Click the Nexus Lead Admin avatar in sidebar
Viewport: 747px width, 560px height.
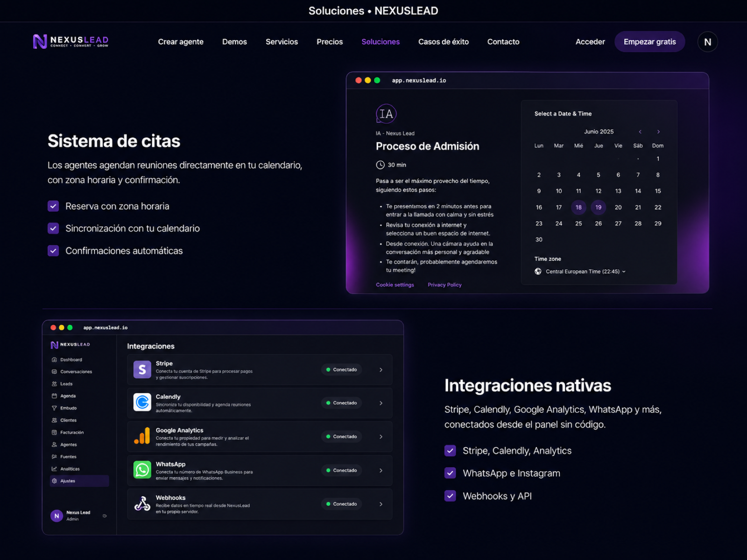[x=56, y=516]
